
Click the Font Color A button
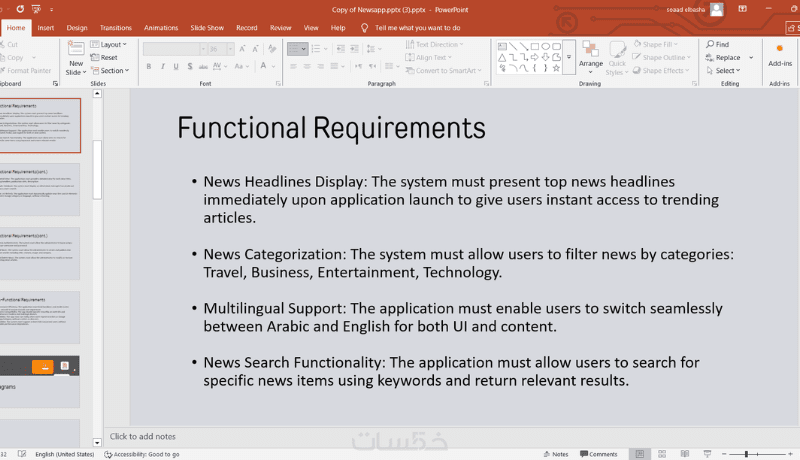click(x=263, y=66)
